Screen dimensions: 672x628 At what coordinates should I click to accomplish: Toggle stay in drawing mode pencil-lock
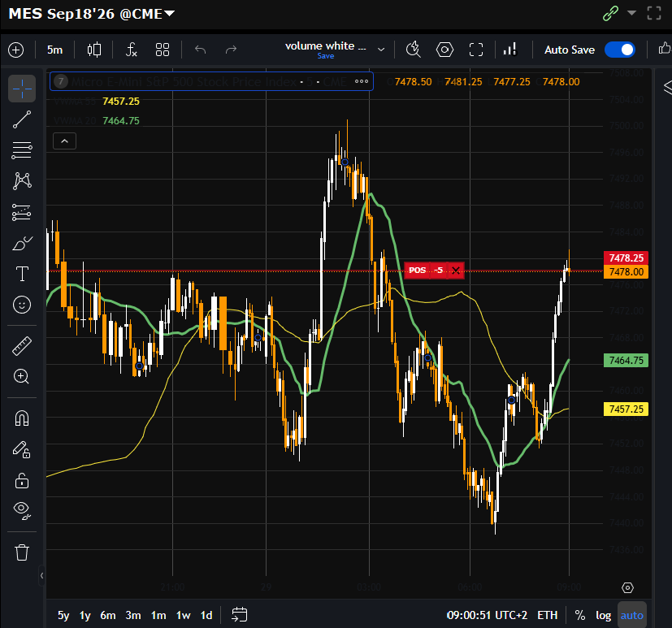[x=22, y=449]
